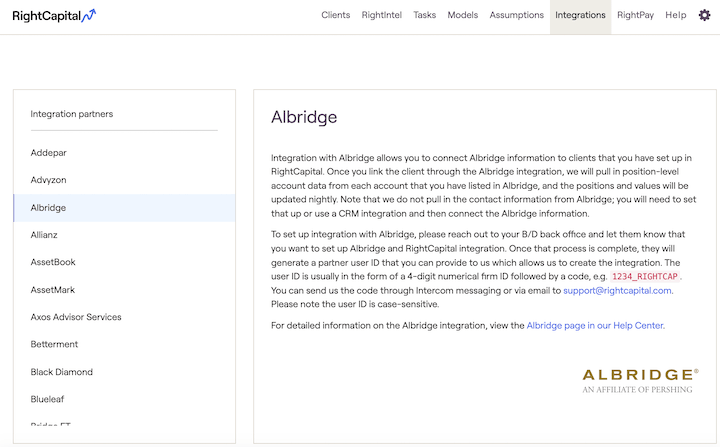Open the Help menu

[676, 15]
